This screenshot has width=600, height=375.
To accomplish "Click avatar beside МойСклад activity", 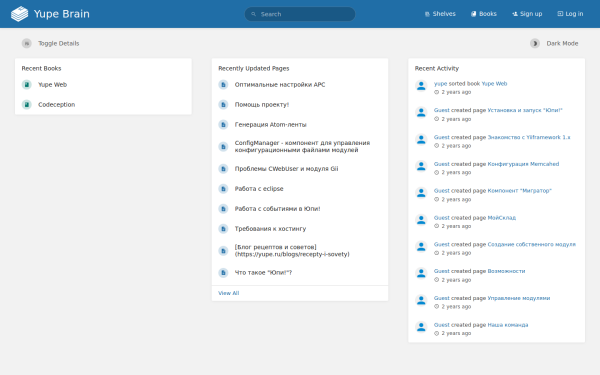I will coord(421,220).
